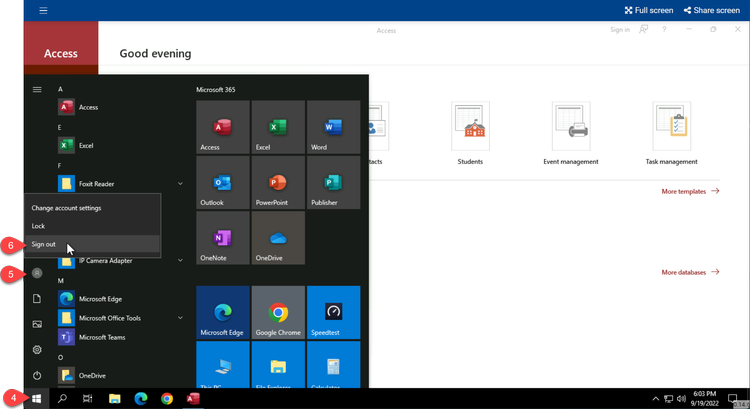Image resolution: width=750 pixels, height=409 pixels.
Task: Open the remote session hamburger menu
Action: point(43,10)
